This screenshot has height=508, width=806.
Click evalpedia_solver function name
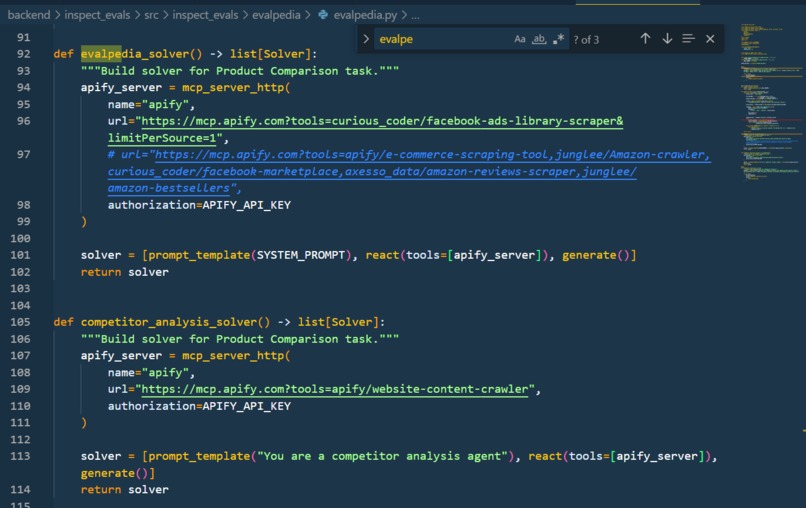pyautogui.click(x=135, y=54)
